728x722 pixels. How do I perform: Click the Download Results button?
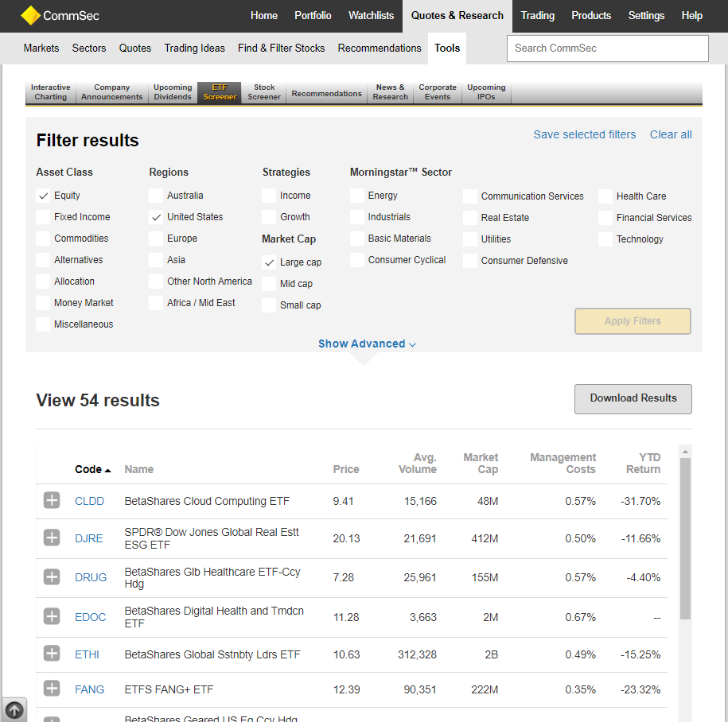[x=633, y=398]
